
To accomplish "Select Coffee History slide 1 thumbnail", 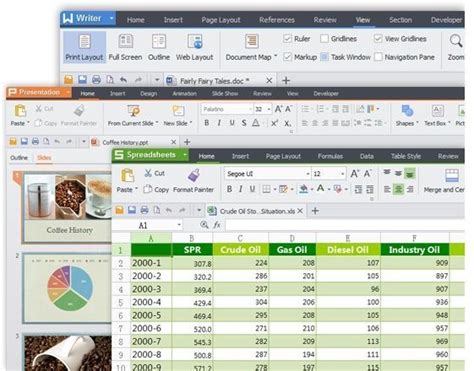I will 67,207.
